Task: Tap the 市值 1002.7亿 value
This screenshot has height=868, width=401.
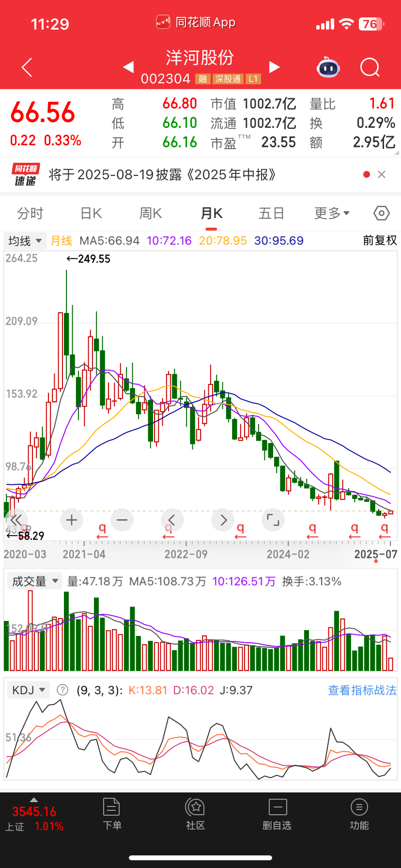Action: [269, 104]
